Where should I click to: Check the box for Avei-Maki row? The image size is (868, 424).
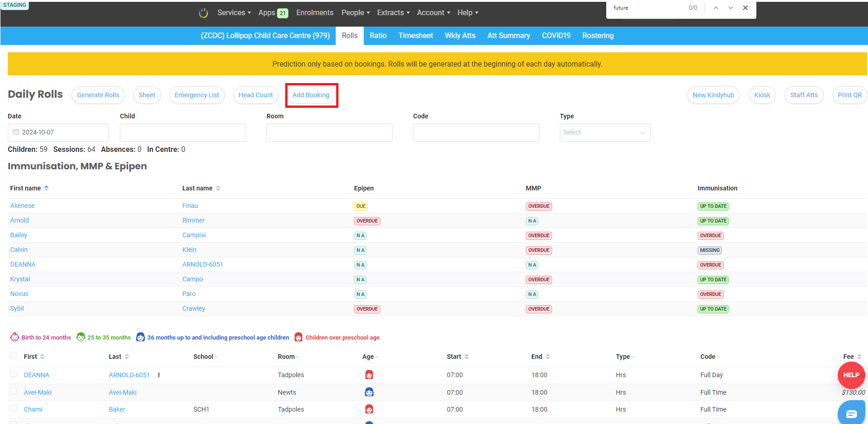pos(13,391)
